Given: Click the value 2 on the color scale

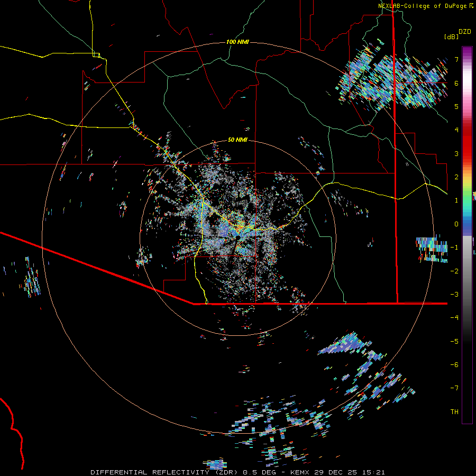Looking at the screenshot, I should pyautogui.click(x=456, y=177).
